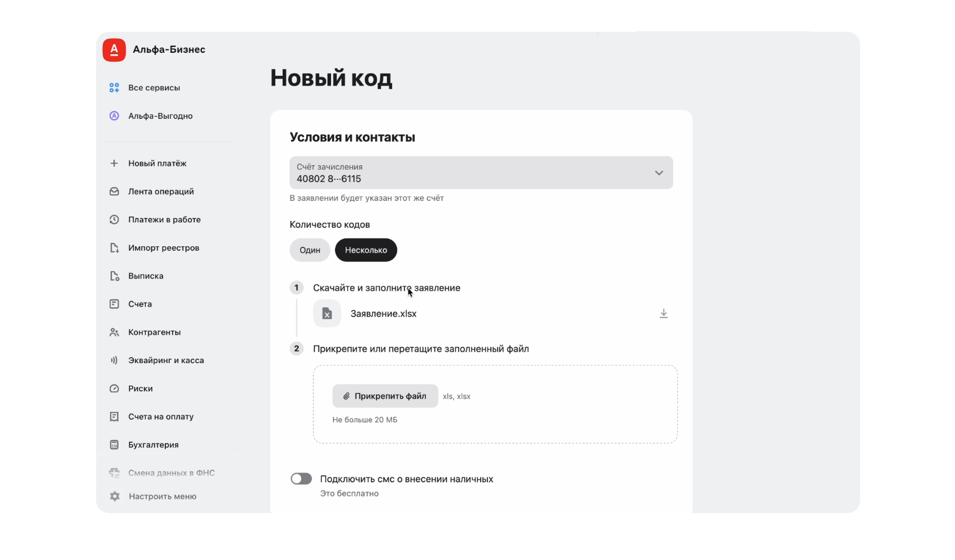955x560 pixels.
Task: Click the plus icon for Новый платёж
Action: (114, 163)
